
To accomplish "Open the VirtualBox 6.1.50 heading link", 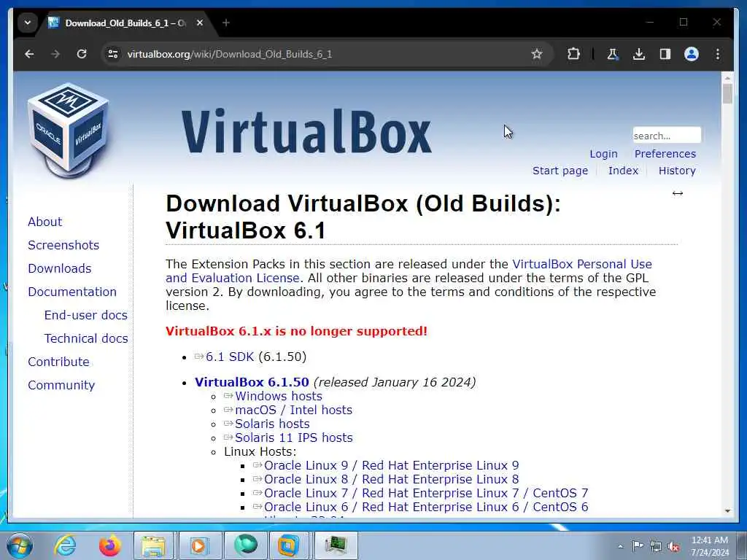I will click(x=252, y=382).
